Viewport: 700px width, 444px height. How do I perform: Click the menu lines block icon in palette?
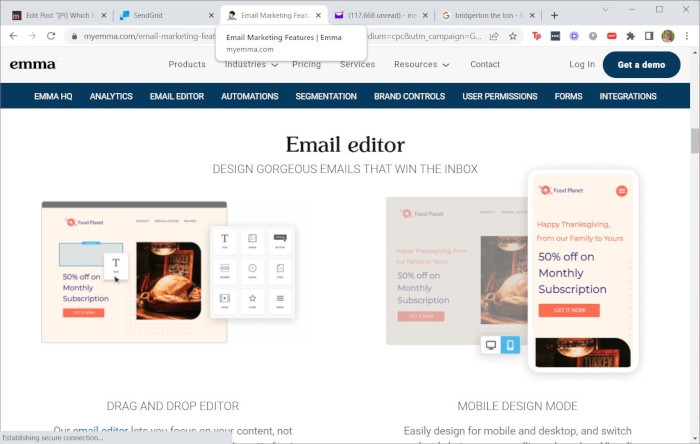point(280,300)
